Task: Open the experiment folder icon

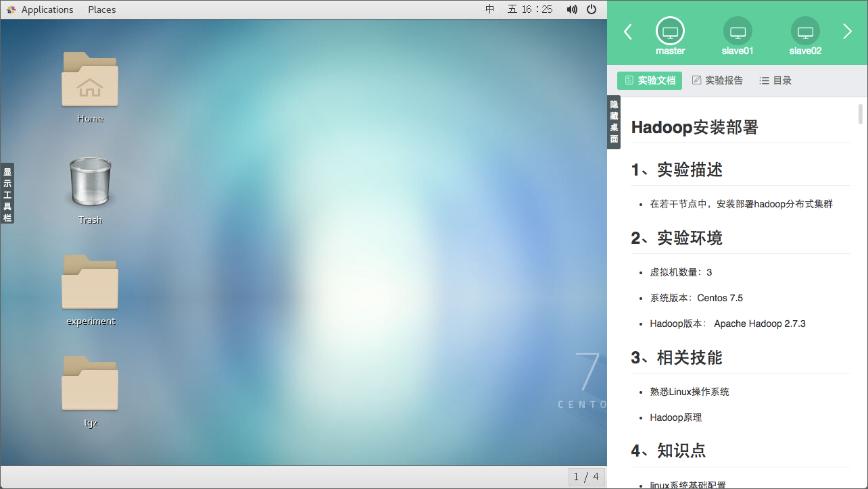Action: point(90,282)
